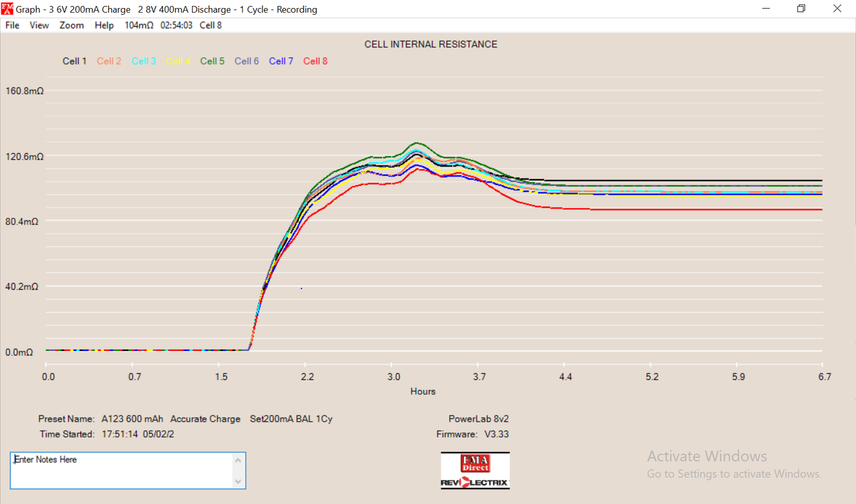The width and height of the screenshot is (856, 504).
Task: Click the 0.0mΩ axis label
Action: click(x=19, y=352)
